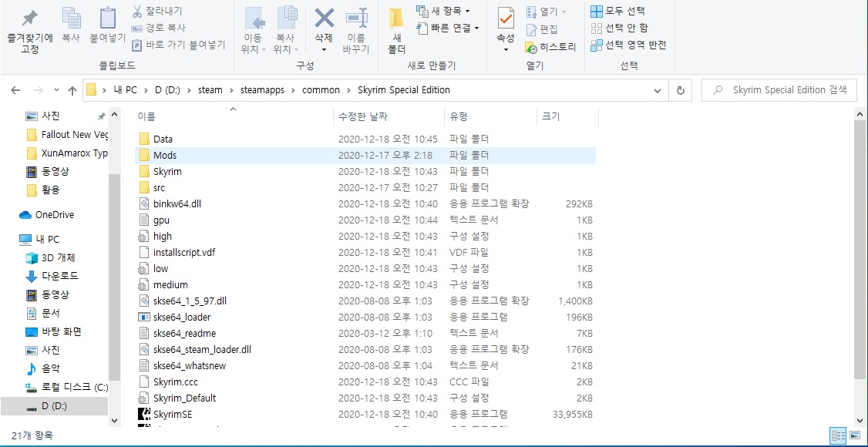The height and width of the screenshot is (447, 868).
Task: Select the Skyrim folder in file list
Action: 365,172
